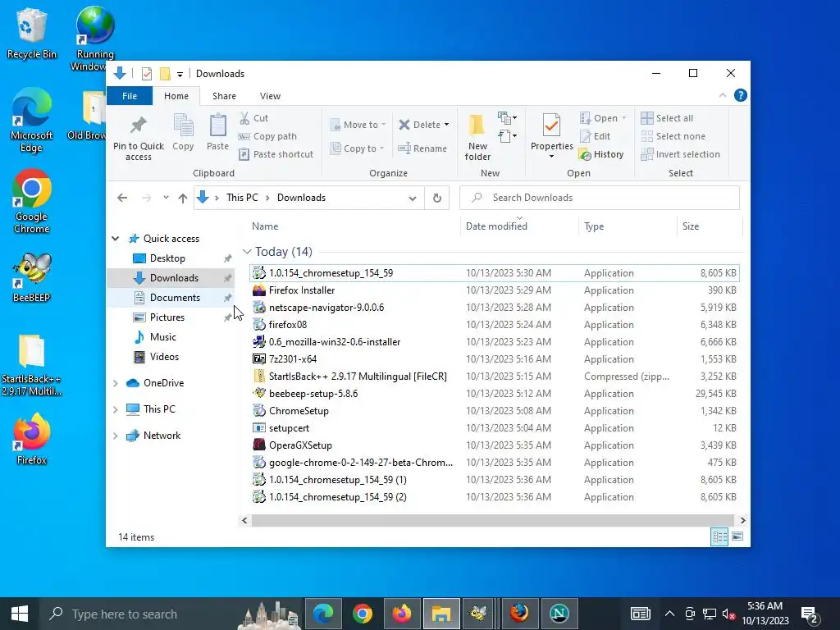The image size is (840, 630).
Task: Click Select none in the ribbon
Action: pyautogui.click(x=673, y=136)
